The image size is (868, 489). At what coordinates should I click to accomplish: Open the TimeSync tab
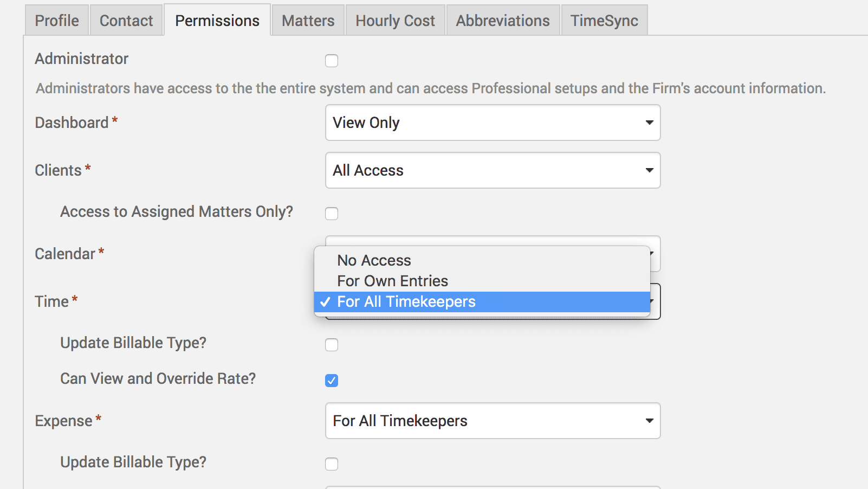pyautogui.click(x=604, y=21)
